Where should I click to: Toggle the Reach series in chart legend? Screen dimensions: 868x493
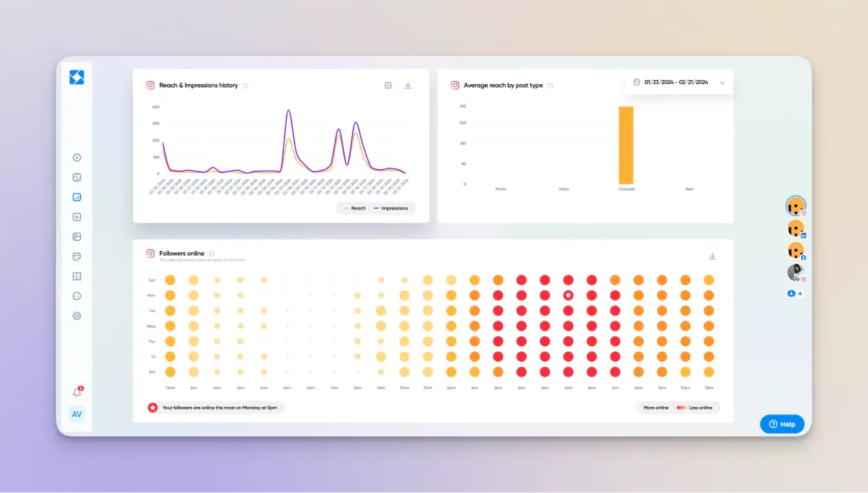[355, 208]
